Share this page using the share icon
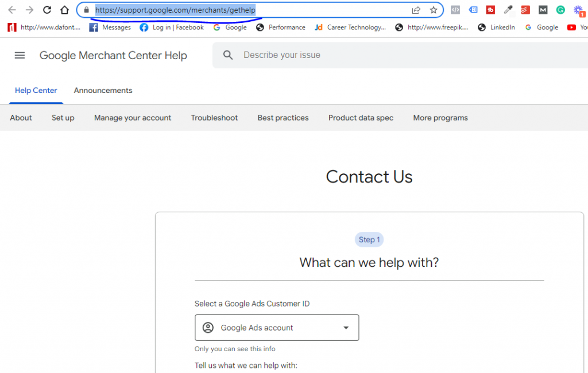Image resolution: width=588 pixels, height=373 pixels. click(416, 10)
